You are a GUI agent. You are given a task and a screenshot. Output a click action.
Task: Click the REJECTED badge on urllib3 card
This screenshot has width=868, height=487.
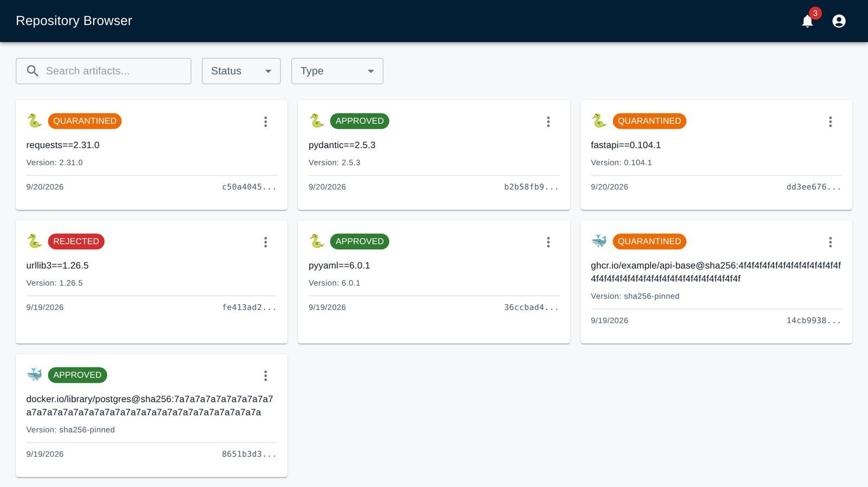(76, 242)
